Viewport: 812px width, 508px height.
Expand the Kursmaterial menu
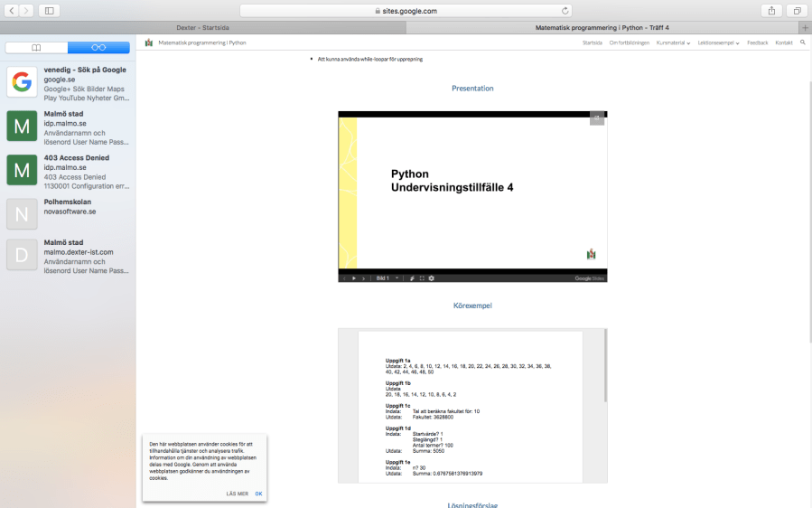pyautogui.click(x=673, y=42)
